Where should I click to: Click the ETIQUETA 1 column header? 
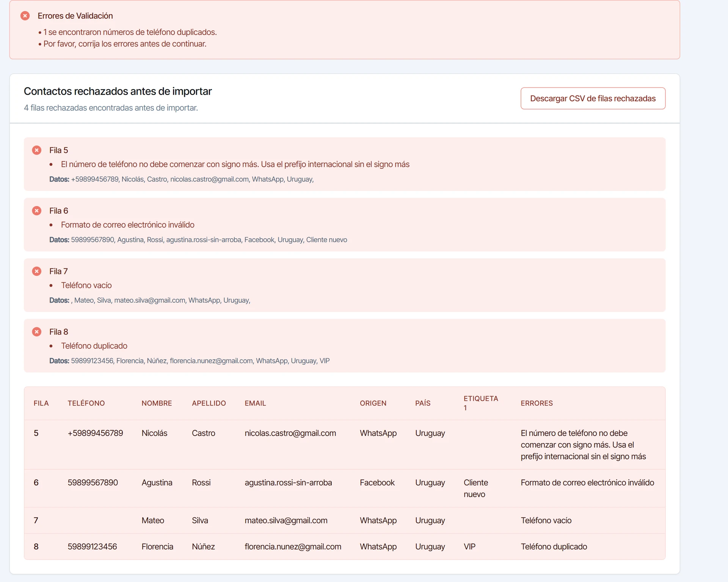[x=481, y=404]
